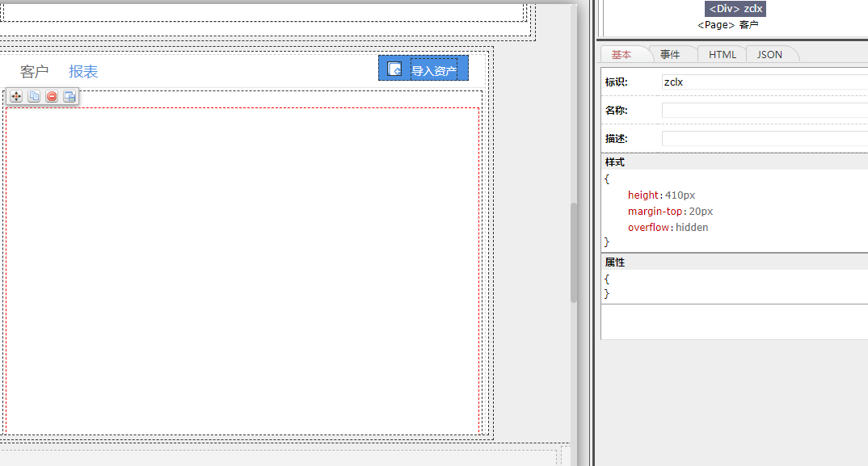The height and width of the screenshot is (466, 868).
Task: Click the hidden overflow value
Action: [x=692, y=227]
